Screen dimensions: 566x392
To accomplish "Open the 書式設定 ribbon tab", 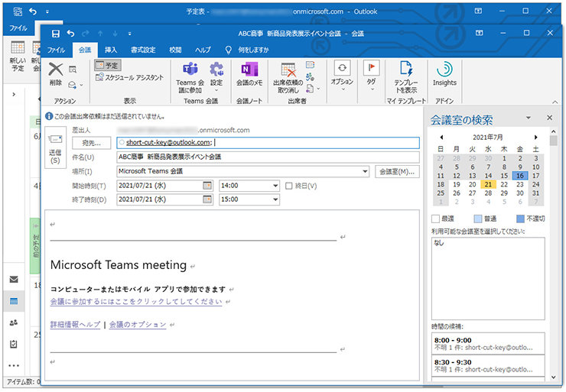I will click(143, 50).
